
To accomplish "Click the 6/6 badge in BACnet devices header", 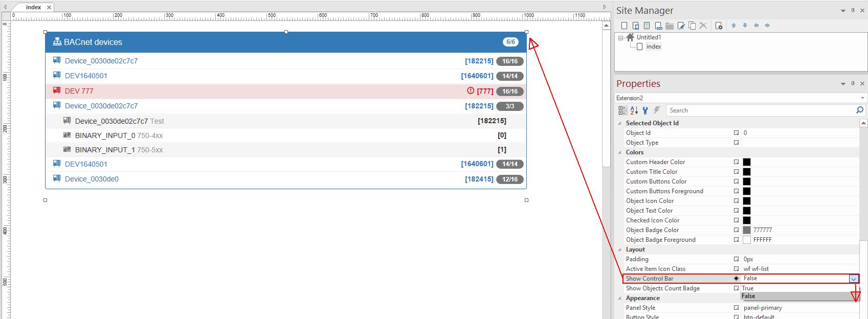I will pyautogui.click(x=510, y=42).
